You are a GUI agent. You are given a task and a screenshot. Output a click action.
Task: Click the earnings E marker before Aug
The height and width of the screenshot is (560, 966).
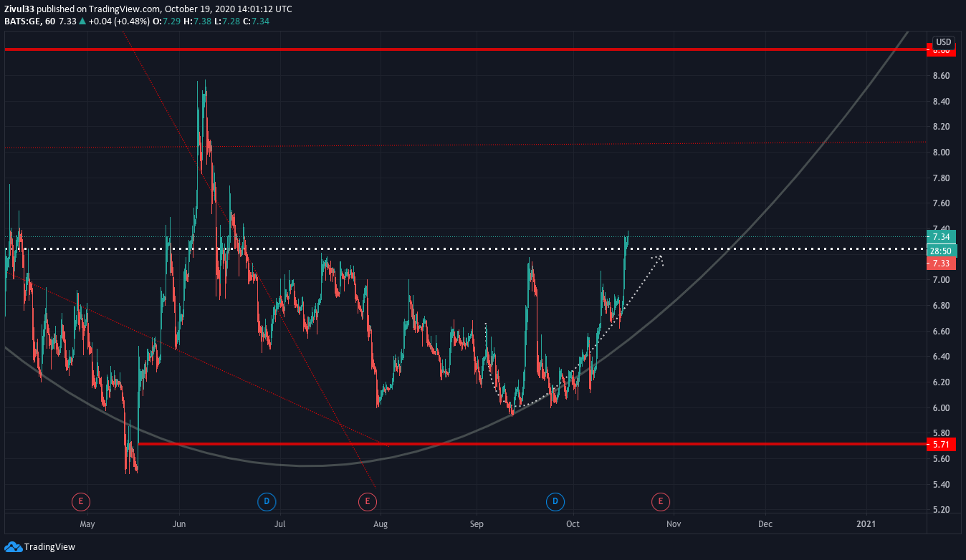[x=367, y=502]
